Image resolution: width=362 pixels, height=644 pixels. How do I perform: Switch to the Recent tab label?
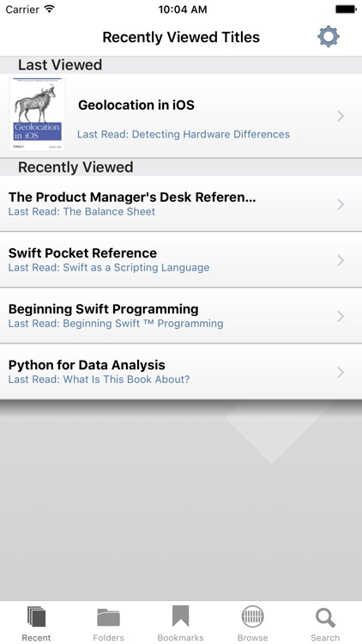click(37, 637)
